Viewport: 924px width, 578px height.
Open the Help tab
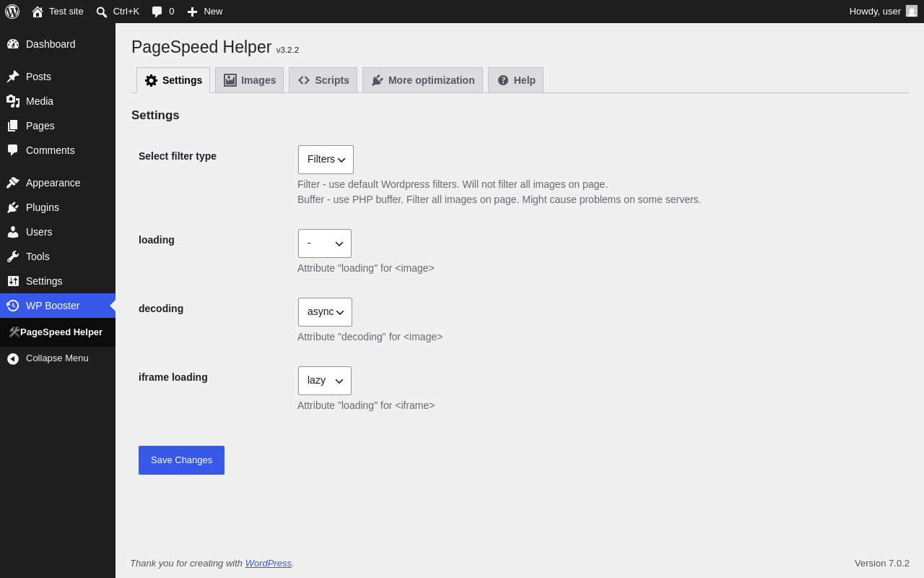[515, 80]
